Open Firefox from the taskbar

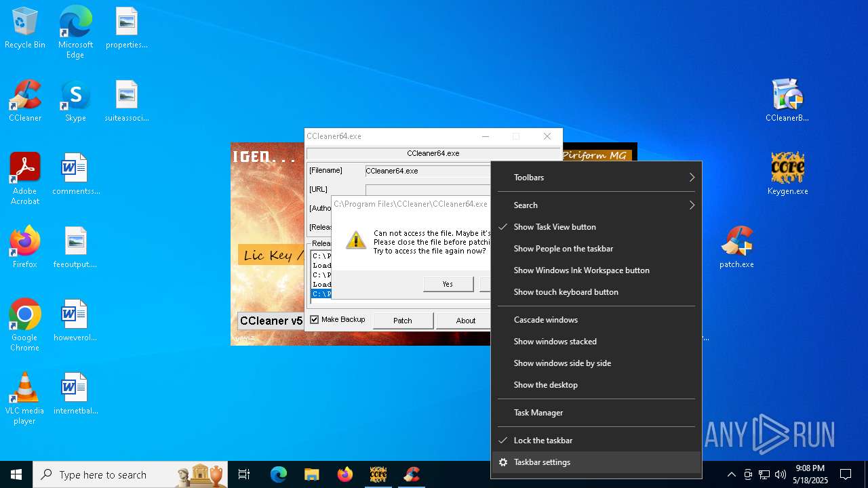pos(345,474)
